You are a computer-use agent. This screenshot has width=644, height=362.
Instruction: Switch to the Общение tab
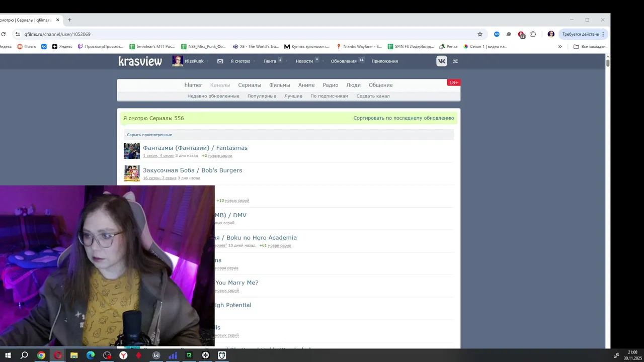[380, 85]
